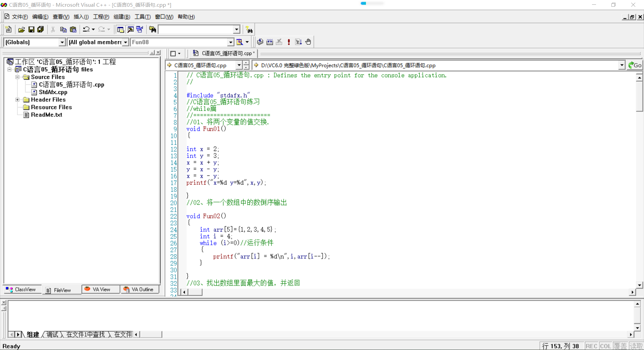The image size is (644, 350).
Task: Run the program with the red exclamation icon
Action: pos(289,42)
